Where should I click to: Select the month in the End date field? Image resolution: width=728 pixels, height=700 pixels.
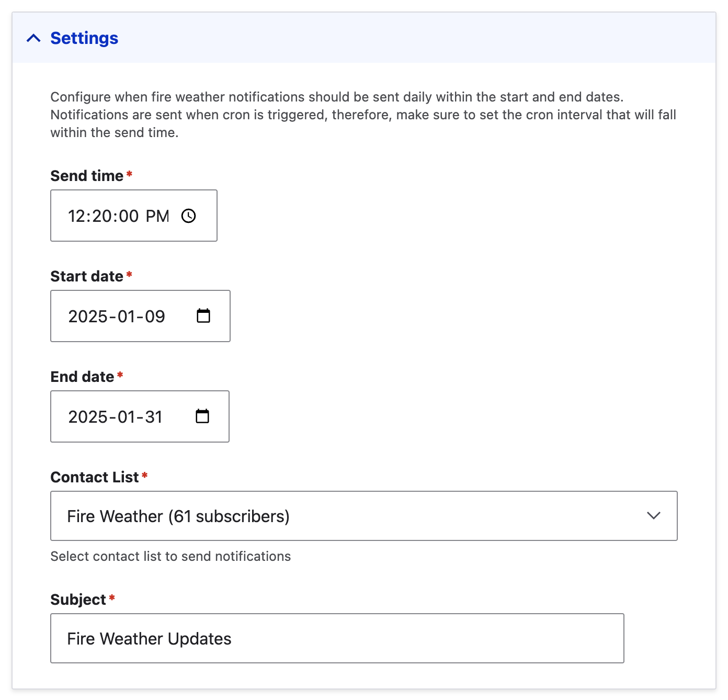point(127,417)
